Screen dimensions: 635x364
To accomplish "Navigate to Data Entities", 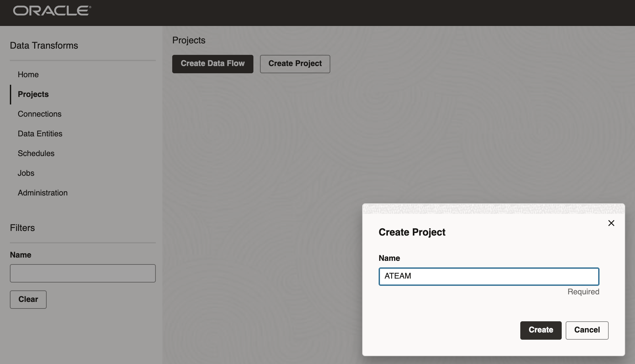I will click(40, 134).
